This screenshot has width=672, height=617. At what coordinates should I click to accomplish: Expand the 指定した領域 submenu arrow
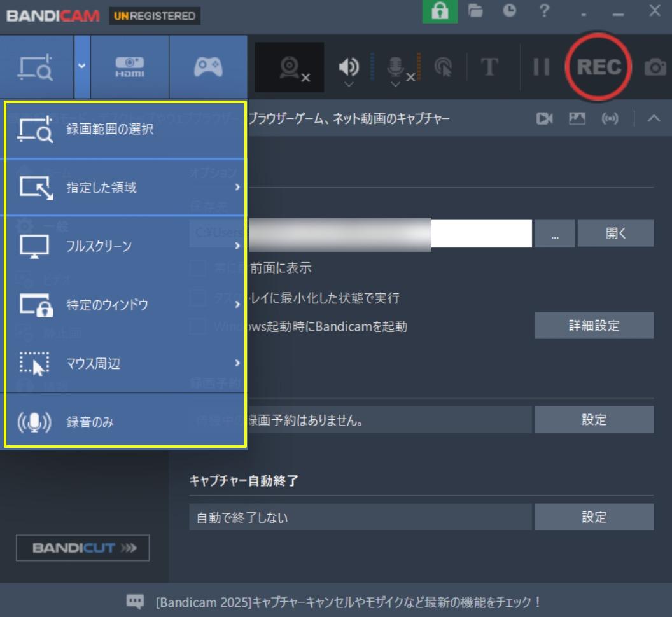[237, 187]
